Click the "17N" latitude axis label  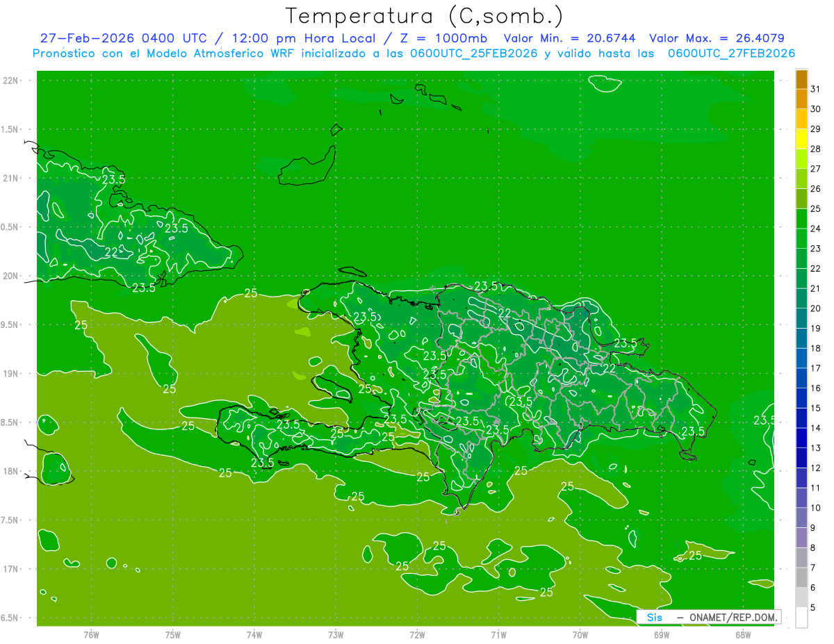pos(12,569)
